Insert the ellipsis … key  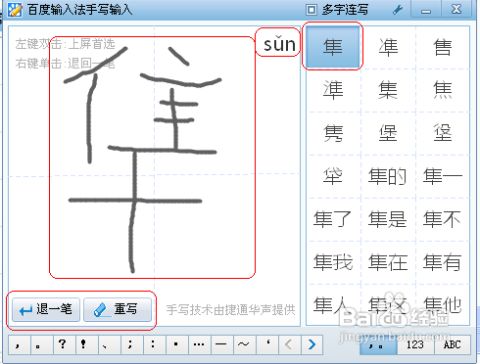[199, 344]
